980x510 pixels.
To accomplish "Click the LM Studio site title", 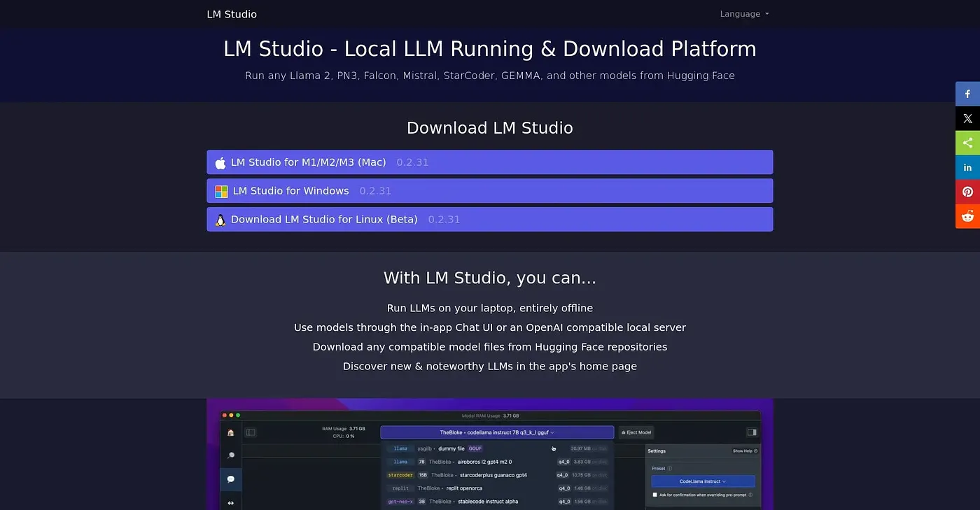I will point(232,14).
